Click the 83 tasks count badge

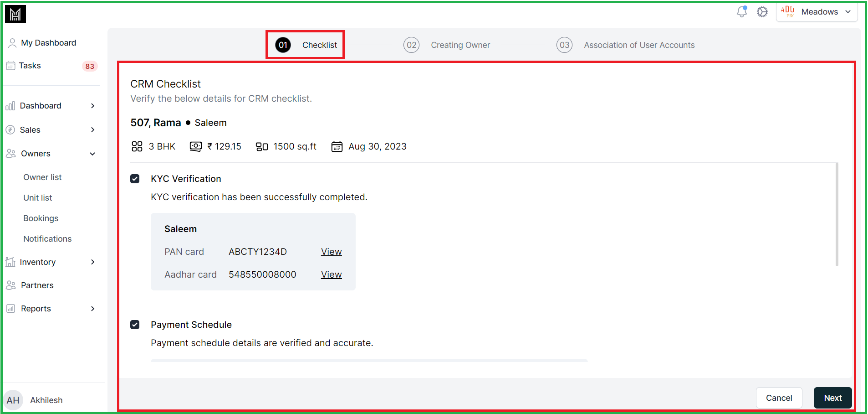(x=90, y=66)
